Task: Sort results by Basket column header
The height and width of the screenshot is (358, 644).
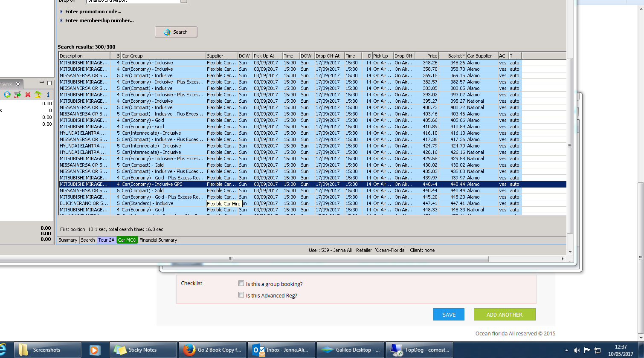Action: tap(452, 56)
